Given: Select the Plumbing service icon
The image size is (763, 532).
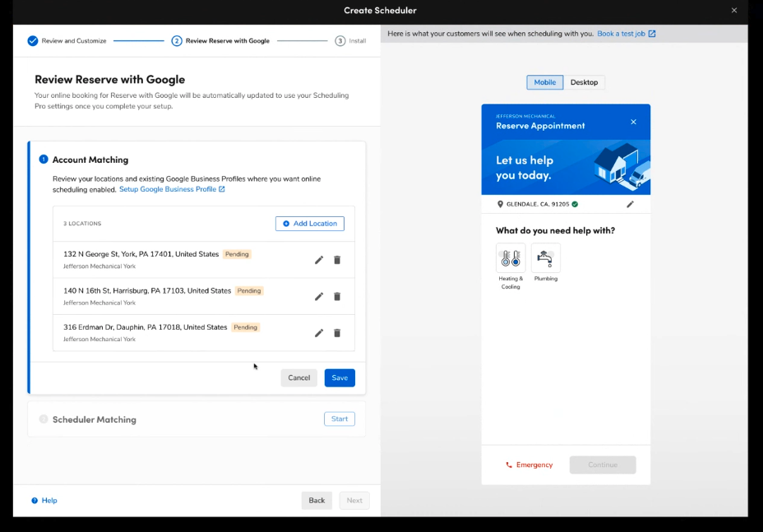Looking at the screenshot, I should coord(544,257).
